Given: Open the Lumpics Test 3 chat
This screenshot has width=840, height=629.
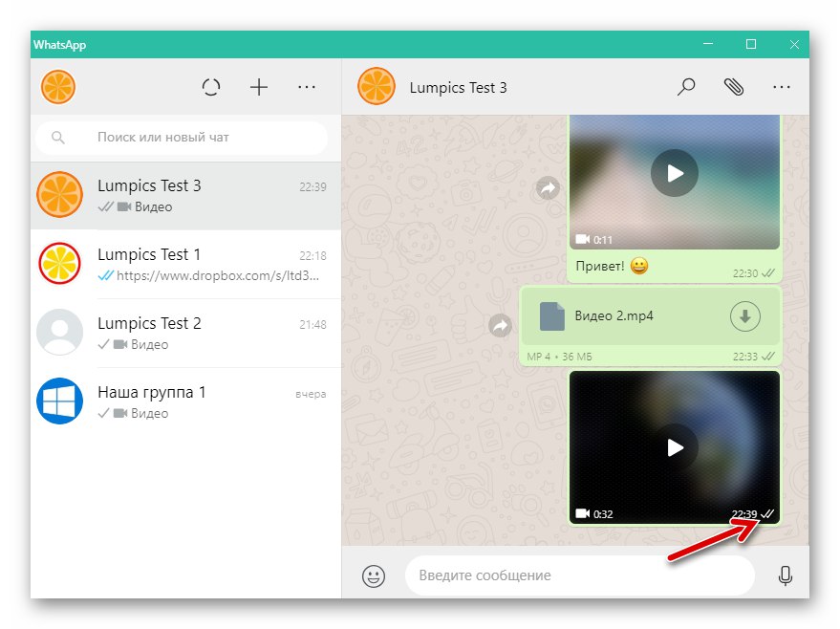Looking at the screenshot, I should point(186,196).
